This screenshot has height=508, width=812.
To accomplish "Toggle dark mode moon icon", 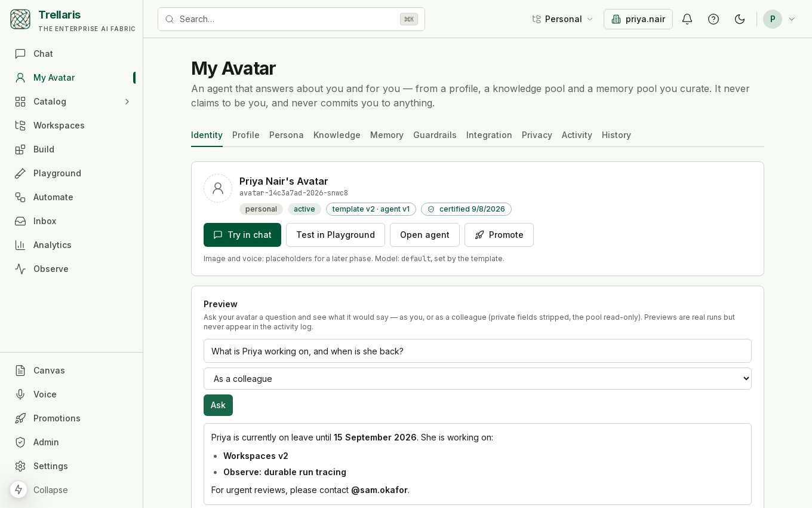I will (740, 19).
